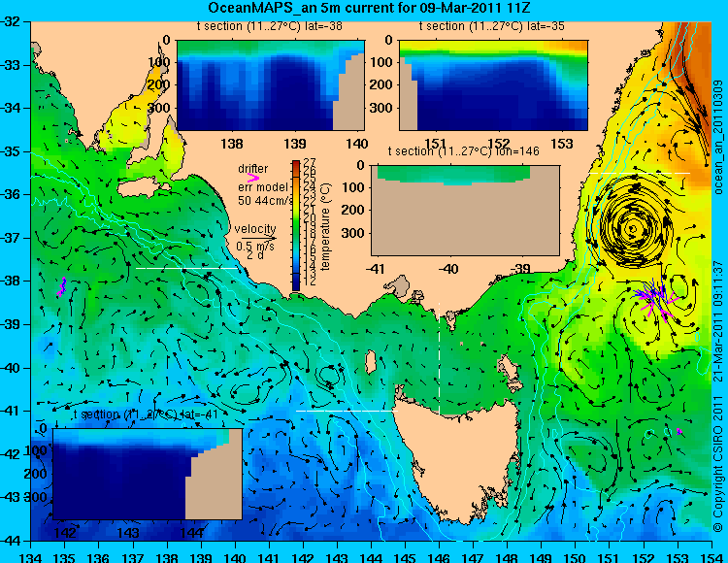Click the '0.5 m/s' velocity scale text
728x563 pixels.
pos(255,247)
